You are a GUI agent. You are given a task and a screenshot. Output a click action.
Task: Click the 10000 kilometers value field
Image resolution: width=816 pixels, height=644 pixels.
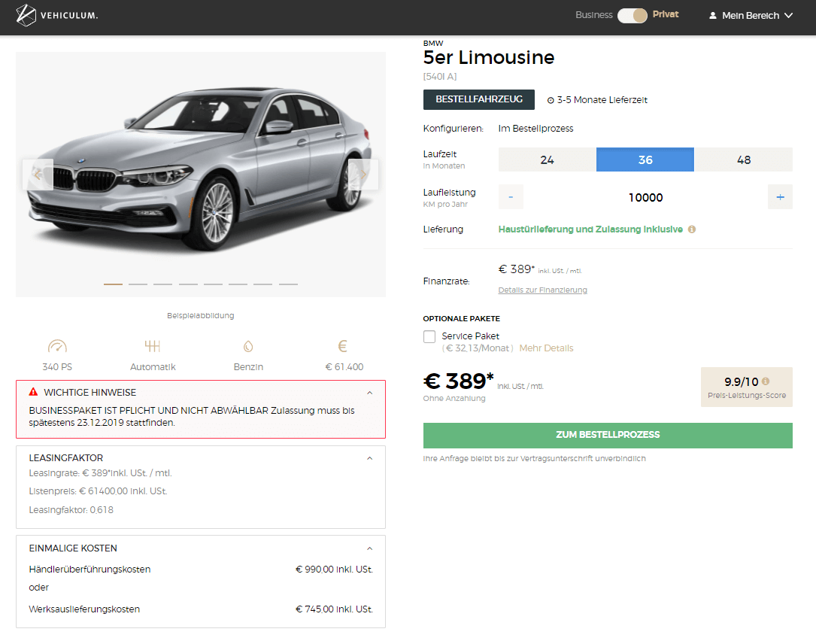[645, 197]
